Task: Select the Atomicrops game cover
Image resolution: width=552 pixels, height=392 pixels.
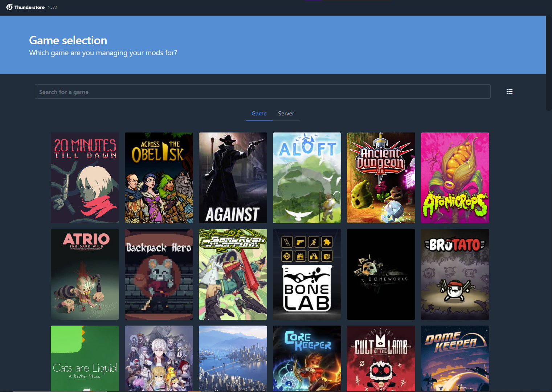Action: (455, 178)
